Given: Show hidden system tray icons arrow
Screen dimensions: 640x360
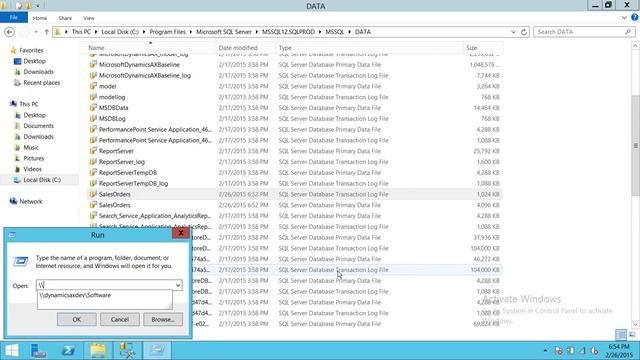Looking at the screenshot, I should [x=545, y=351].
